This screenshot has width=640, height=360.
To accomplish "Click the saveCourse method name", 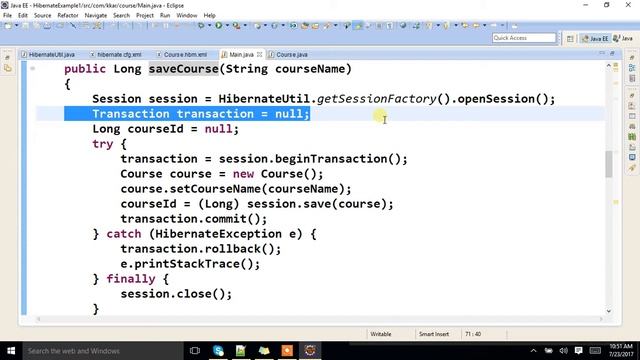I will tap(184, 69).
